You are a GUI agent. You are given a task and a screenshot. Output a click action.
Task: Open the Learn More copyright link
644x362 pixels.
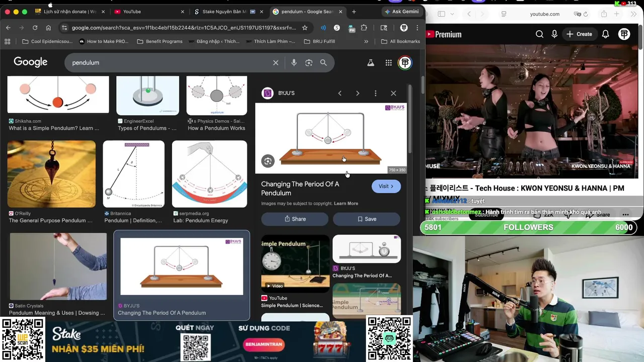tap(346, 204)
